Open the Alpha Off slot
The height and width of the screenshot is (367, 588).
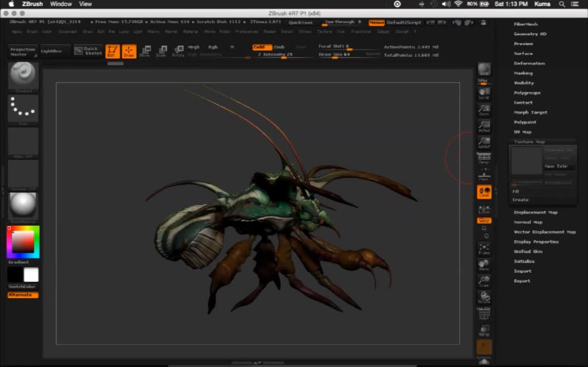click(x=23, y=143)
